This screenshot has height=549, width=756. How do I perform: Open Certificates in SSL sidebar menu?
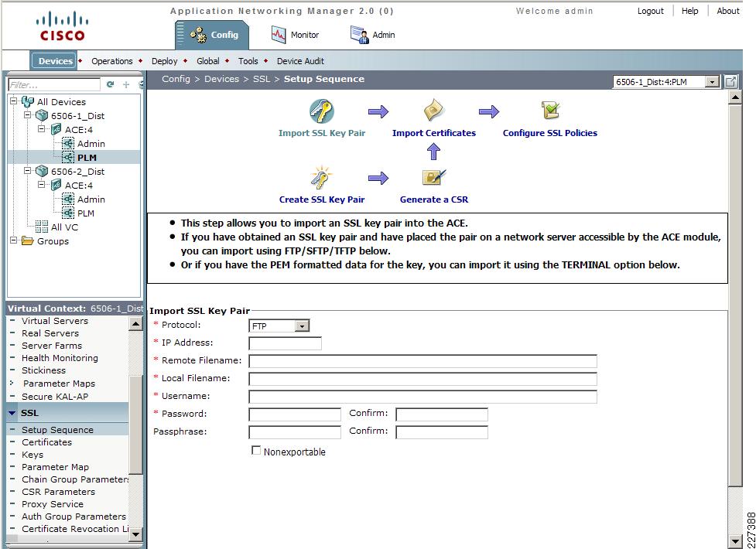(x=46, y=442)
